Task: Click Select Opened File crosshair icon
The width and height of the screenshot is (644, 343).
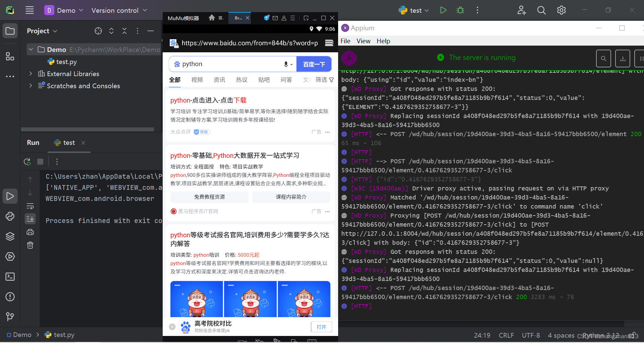Action: pos(98,31)
